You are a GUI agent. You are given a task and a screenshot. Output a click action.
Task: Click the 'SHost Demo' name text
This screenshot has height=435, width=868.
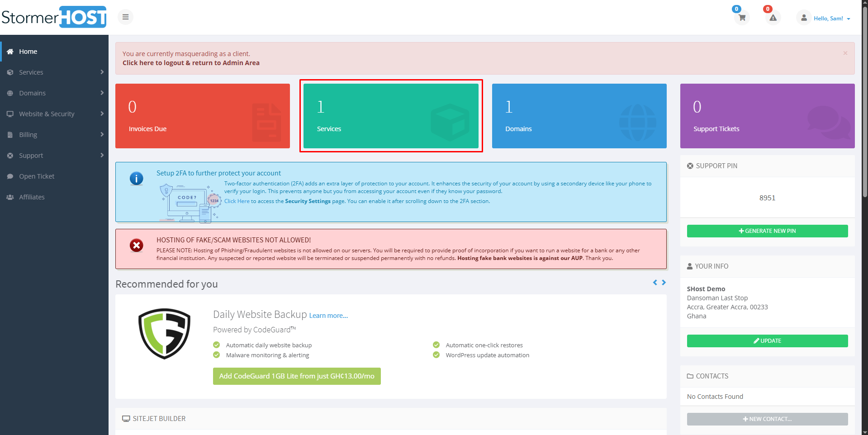pos(706,289)
